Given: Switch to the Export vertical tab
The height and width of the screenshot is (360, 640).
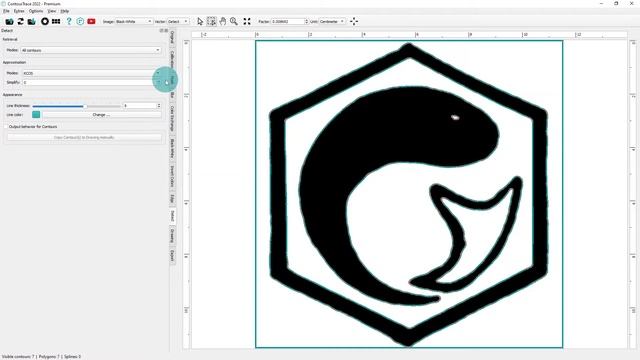Looking at the screenshot, I should tap(172, 256).
